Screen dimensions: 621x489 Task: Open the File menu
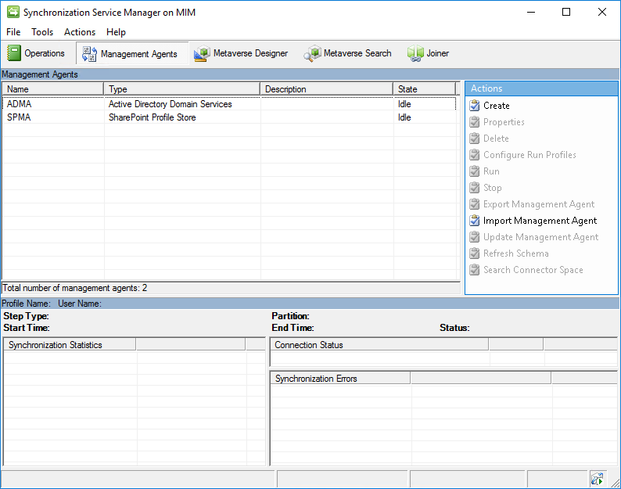(13, 32)
